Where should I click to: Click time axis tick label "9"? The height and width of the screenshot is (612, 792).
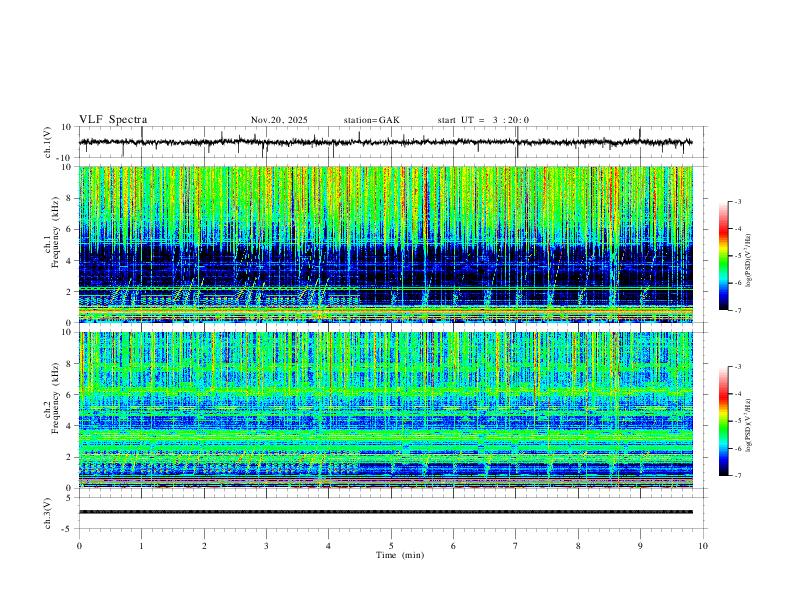[x=640, y=546]
